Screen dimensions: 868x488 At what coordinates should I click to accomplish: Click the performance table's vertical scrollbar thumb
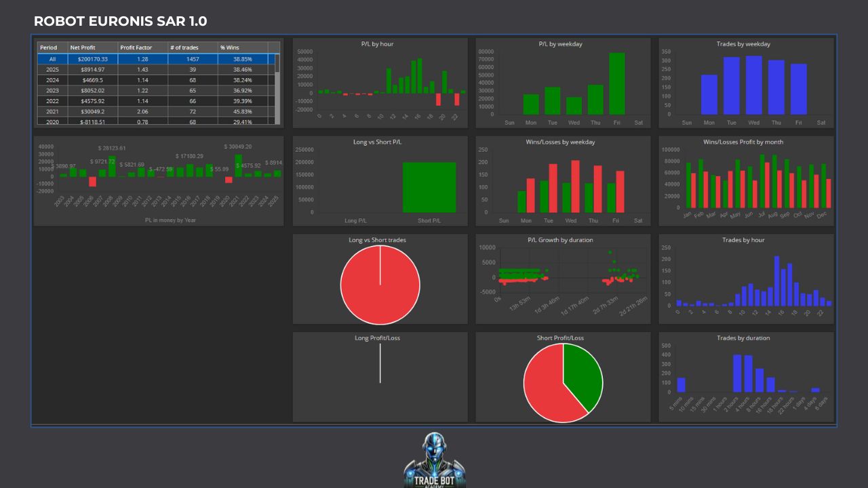pos(277,64)
